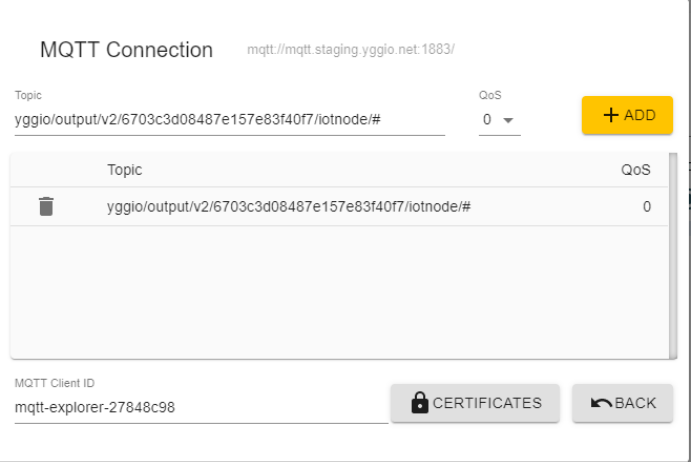The height and width of the screenshot is (462, 692).
Task: Click the lock icon on Certificates
Action: pyautogui.click(x=421, y=403)
